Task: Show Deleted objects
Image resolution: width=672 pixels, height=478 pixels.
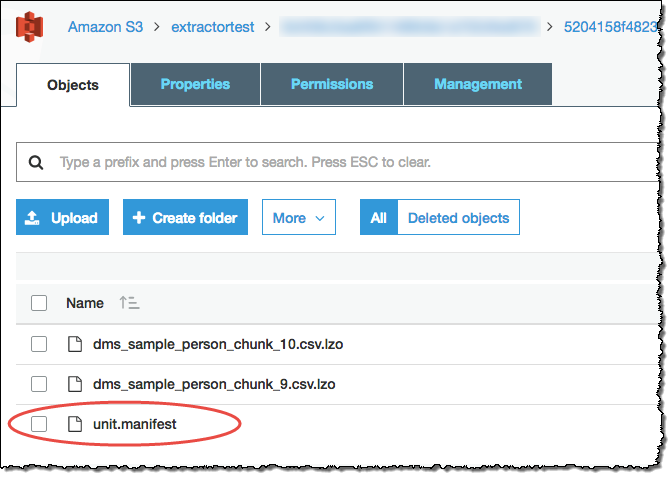Action: 458,217
